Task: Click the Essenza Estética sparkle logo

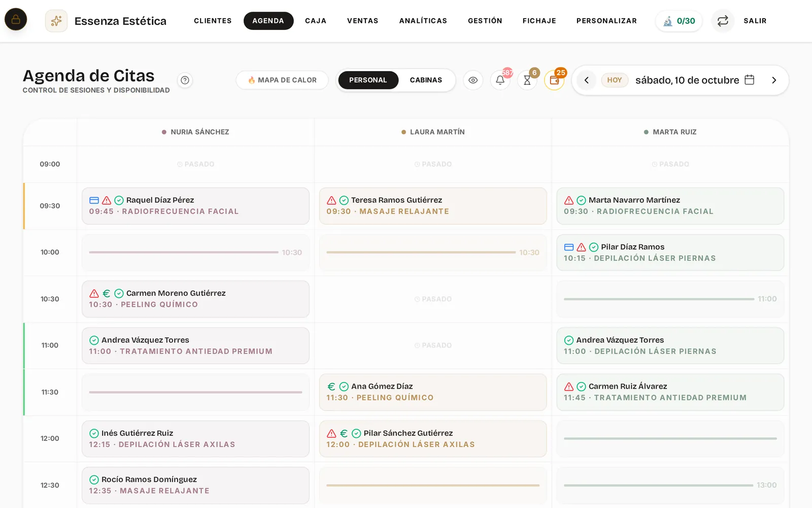Action: point(56,21)
